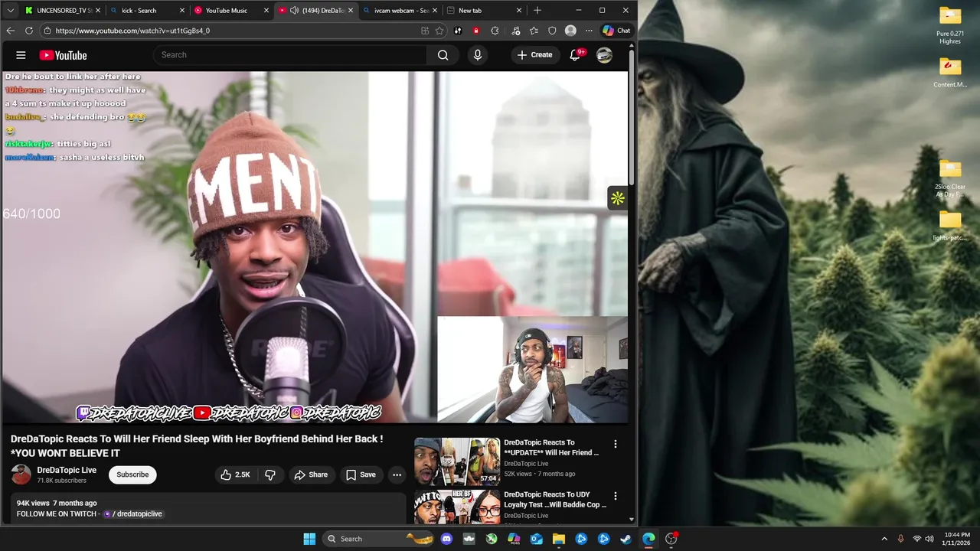
Task: Subscribe to DreDaTopic Live
Action: pyautogui.click(x=132, y=474)
